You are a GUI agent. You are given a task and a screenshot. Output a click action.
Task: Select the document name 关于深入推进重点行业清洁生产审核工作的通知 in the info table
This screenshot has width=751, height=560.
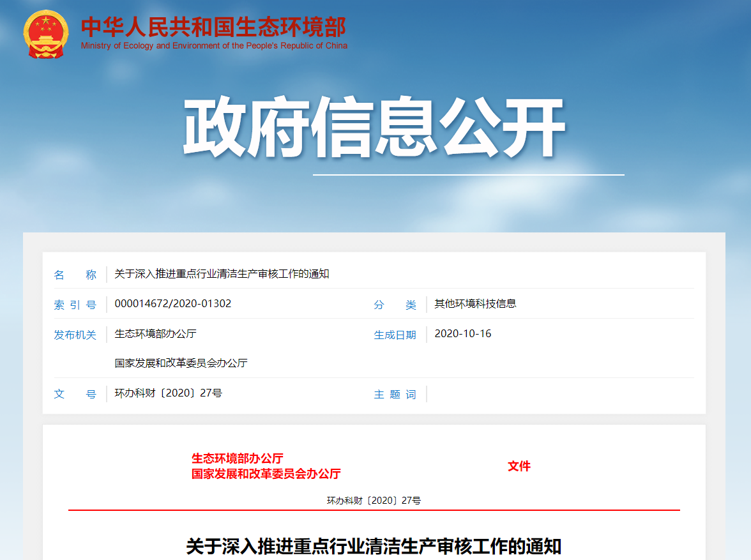pyautogui.click(x=222, y=274)
